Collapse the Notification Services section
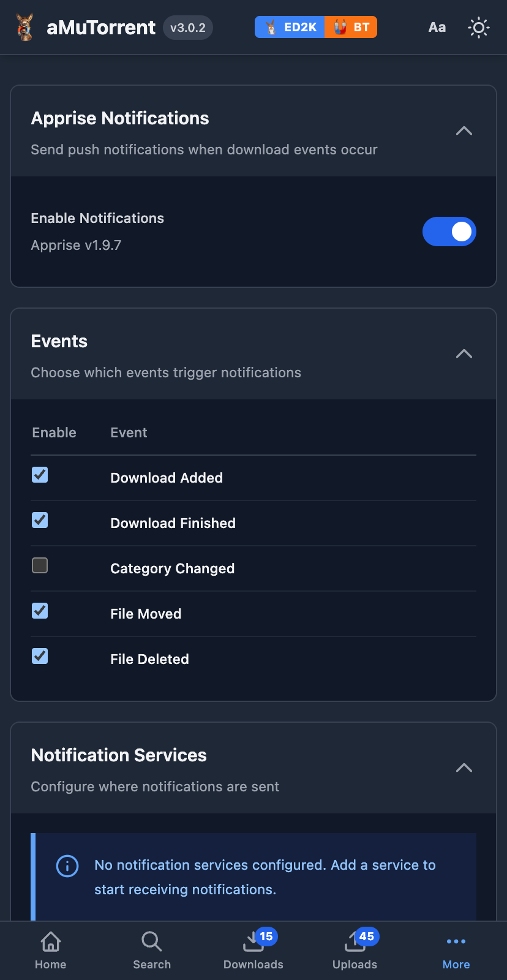 (x=464, y=768)
